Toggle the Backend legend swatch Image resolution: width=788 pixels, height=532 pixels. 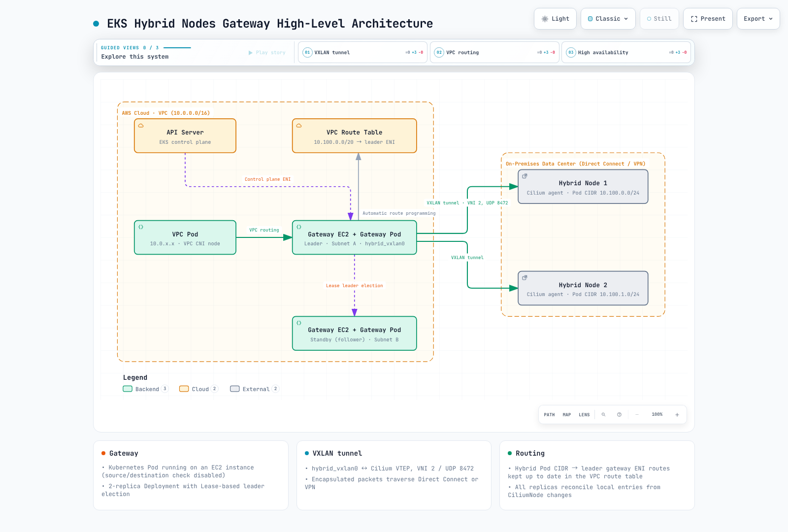tap(128, 389)
